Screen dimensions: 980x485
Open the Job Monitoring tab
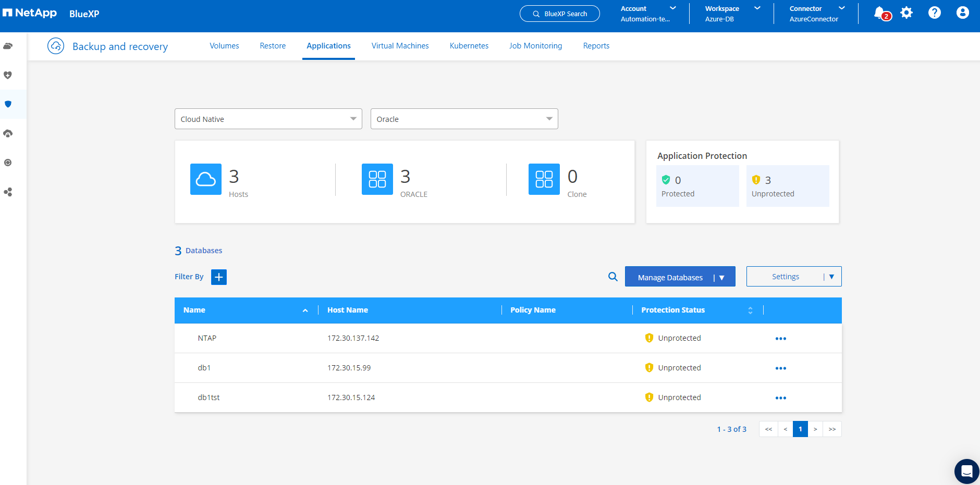click(x=535, y=46)
